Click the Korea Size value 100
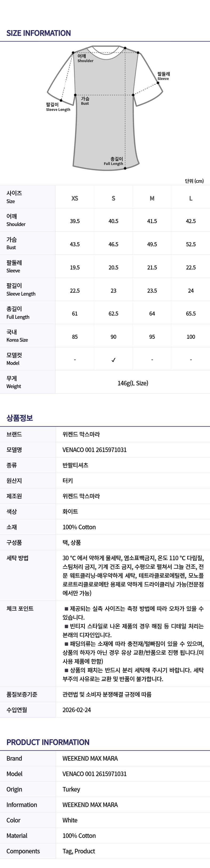This screenshot has width=210, height=868. click(191, 337)
